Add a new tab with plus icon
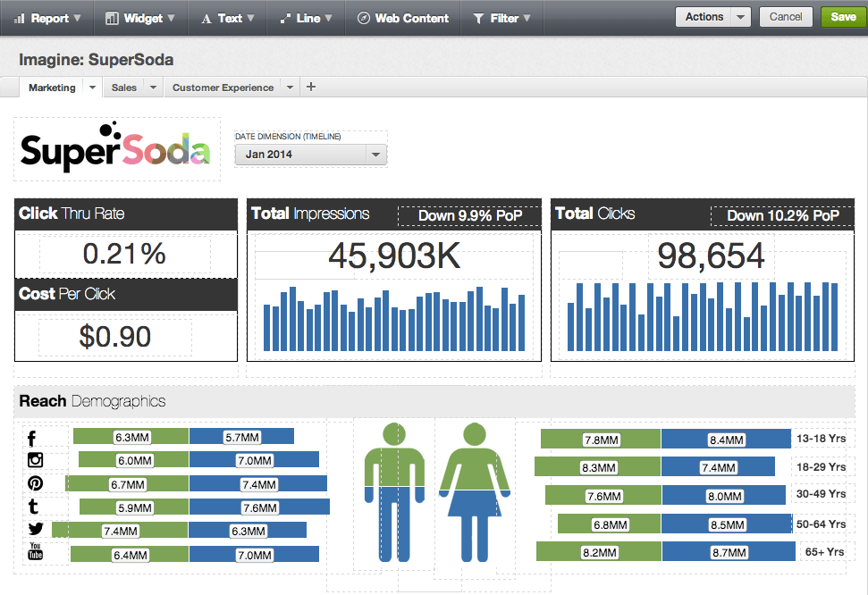The width and height of the screenshot is (868, 595). point(311,87)
